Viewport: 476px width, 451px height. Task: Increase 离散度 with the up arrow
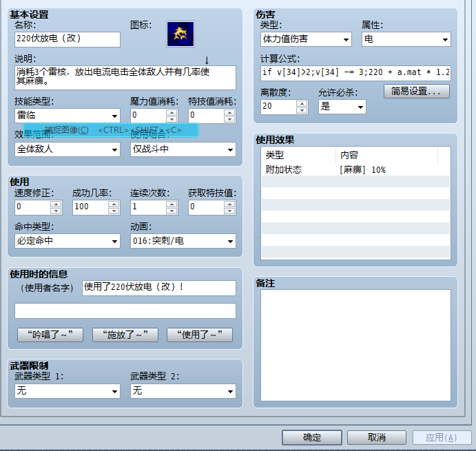[x=302, y=103]
